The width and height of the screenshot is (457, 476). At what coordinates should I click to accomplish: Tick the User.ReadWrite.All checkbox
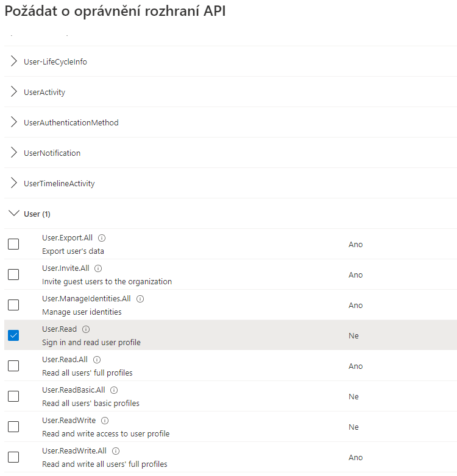coord(13,457)
